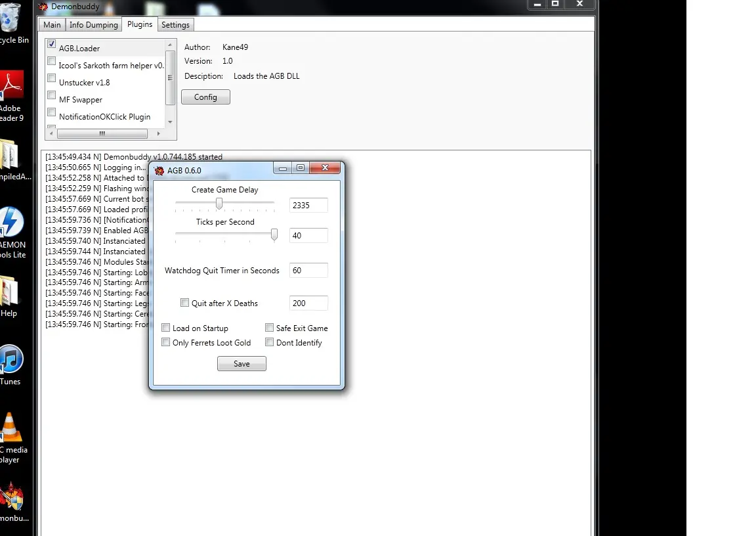The image size is (756, 536).
Task: Launch VLC media player desktop icon
Action: pyautogui.click(x=10, y=428)
